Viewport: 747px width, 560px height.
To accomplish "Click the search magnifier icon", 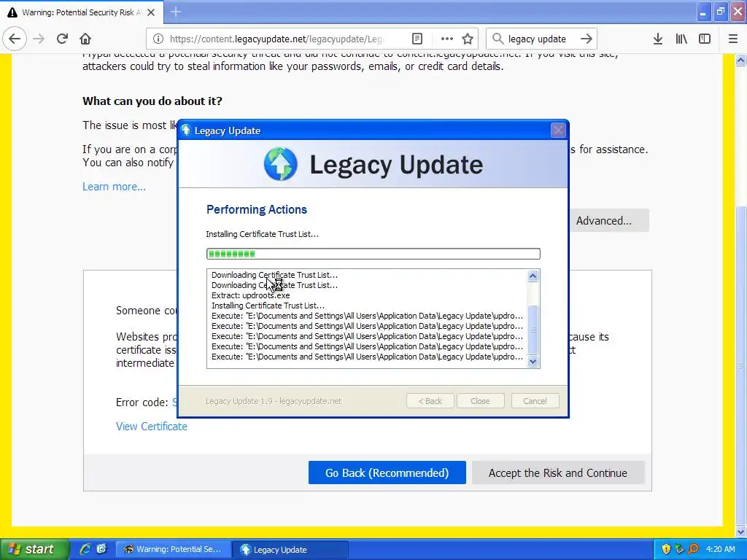I will click(x=498, y=39).
